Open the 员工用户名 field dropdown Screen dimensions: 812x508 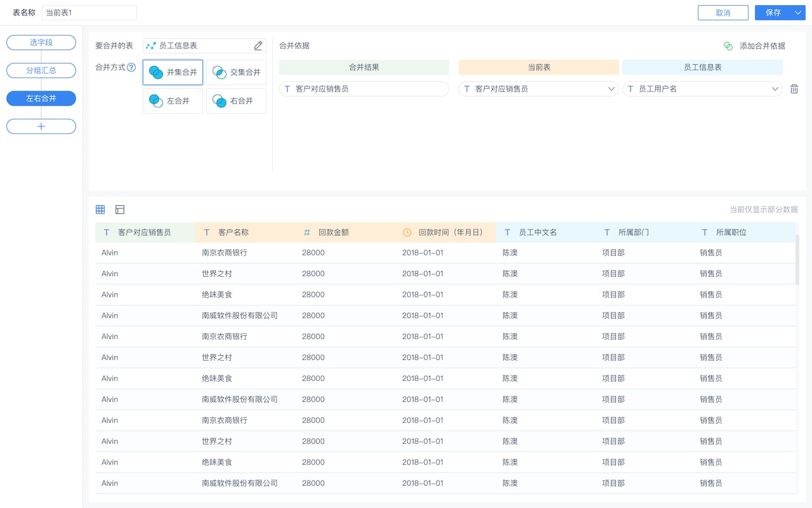[x=702, y=89]
